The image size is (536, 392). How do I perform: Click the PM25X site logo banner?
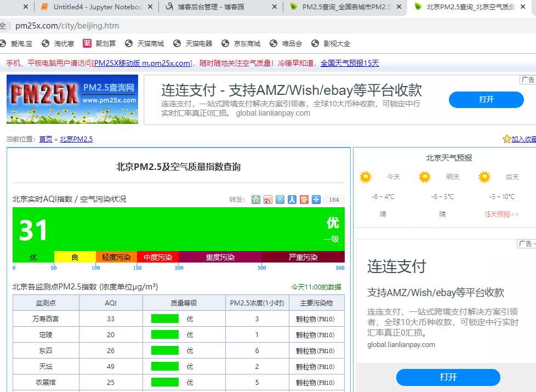click(72, 99)
